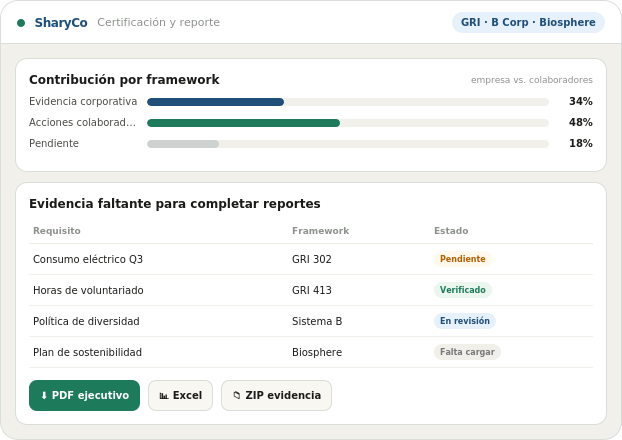The width and height of the screenshot is (622, 440).
Task: Click the Certificación y reporte subtitle
Action: click(158, 22)
